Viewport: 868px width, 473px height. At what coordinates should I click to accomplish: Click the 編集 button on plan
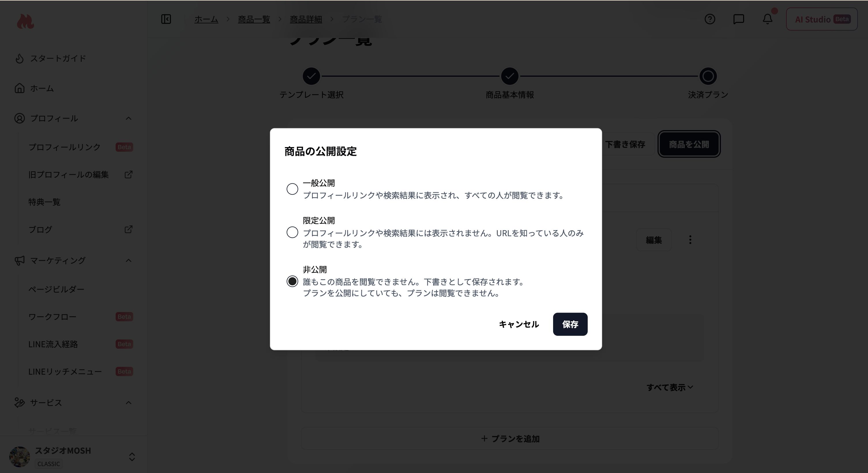[x=654, y=240]
